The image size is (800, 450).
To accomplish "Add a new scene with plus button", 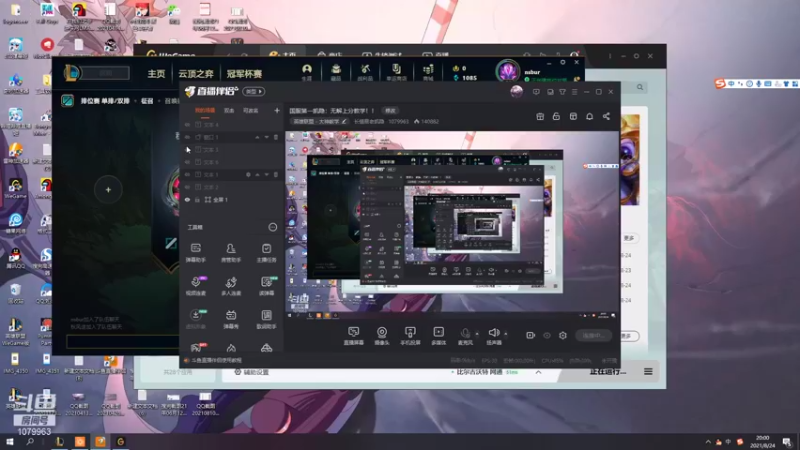I will 277,110.
